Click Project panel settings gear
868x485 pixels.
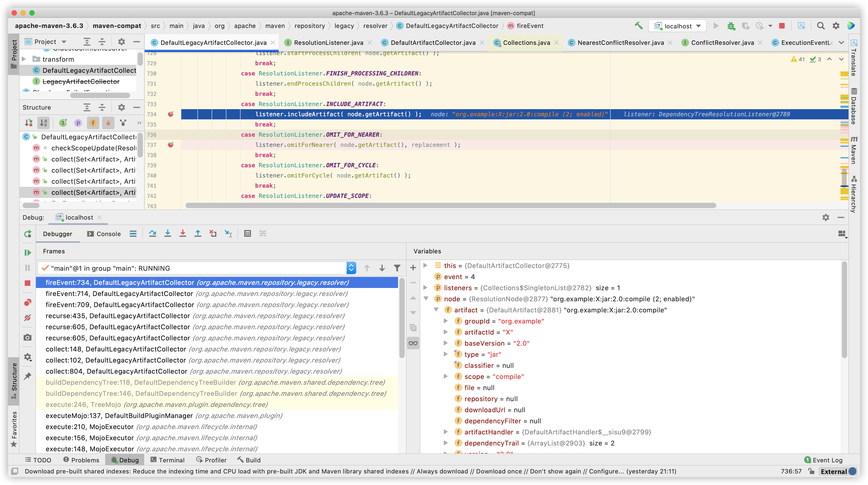pos(121,42)
